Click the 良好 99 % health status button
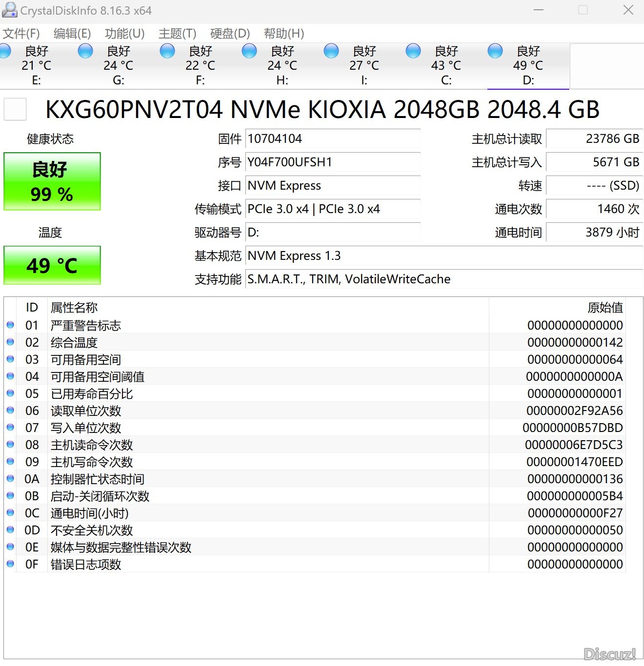This screenshot has height=666, width=644. pos(52,181)
